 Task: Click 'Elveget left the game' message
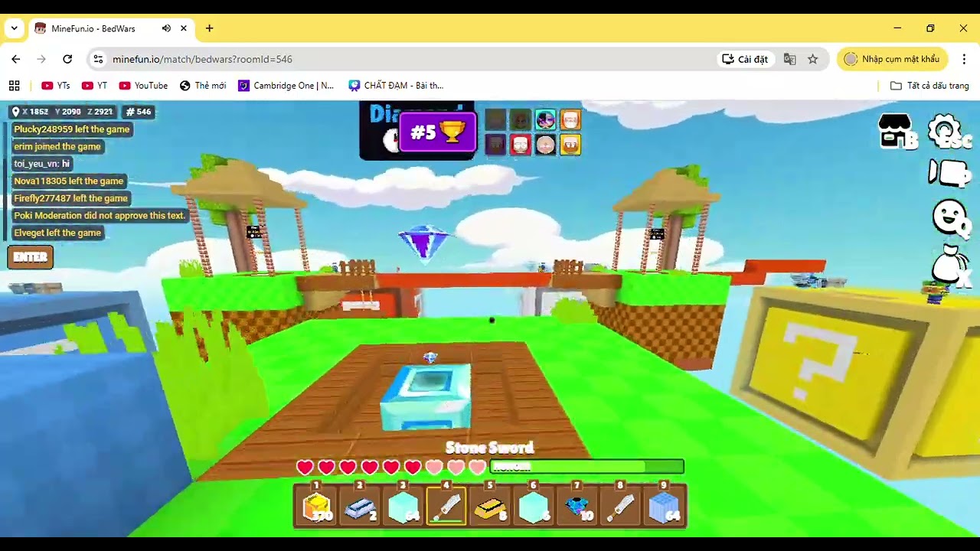[57, 233]
